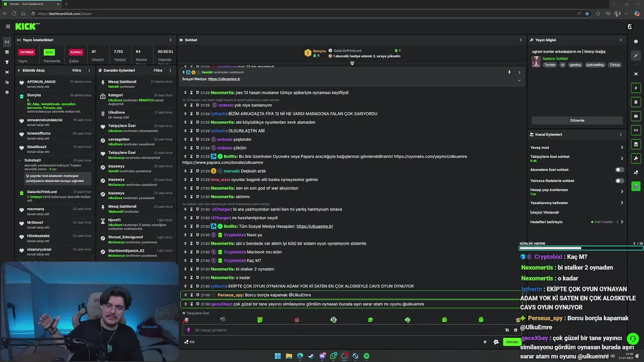The width and height of the screenshot is (644, 362).
Task: Toggle the chat bubble widget icon
Action: click(636, 116)
